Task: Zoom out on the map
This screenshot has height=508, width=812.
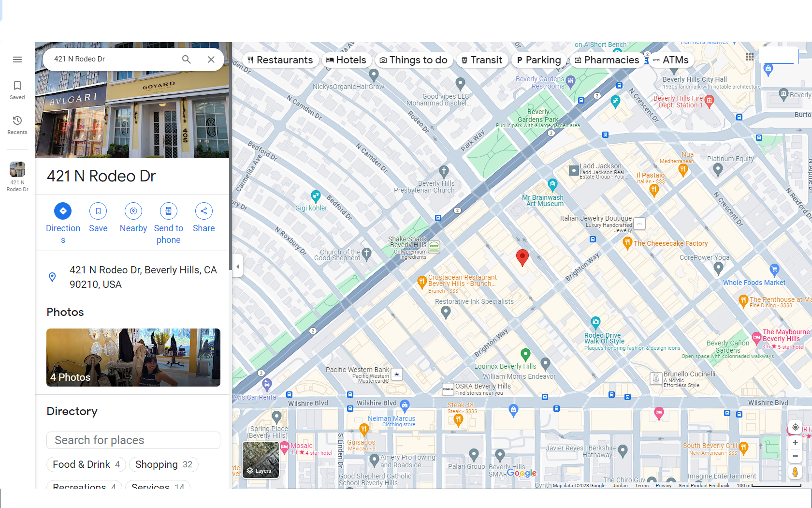Action: [x=795, y=456]
